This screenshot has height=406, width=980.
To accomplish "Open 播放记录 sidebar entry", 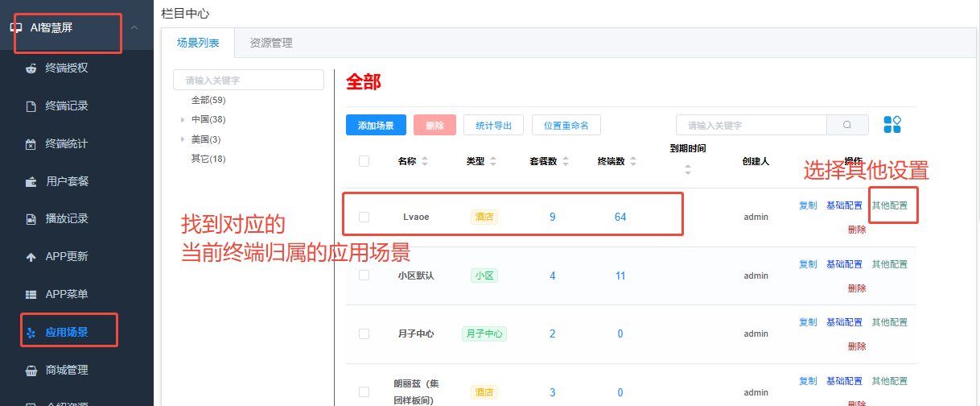I will click(66, 218).
